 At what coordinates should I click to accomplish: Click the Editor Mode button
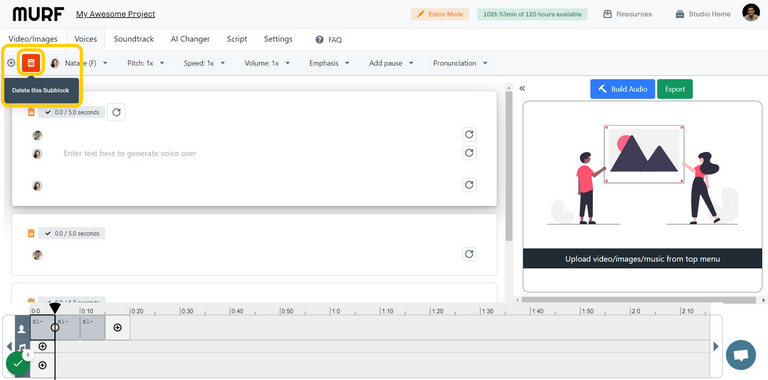tap(440, 14)
